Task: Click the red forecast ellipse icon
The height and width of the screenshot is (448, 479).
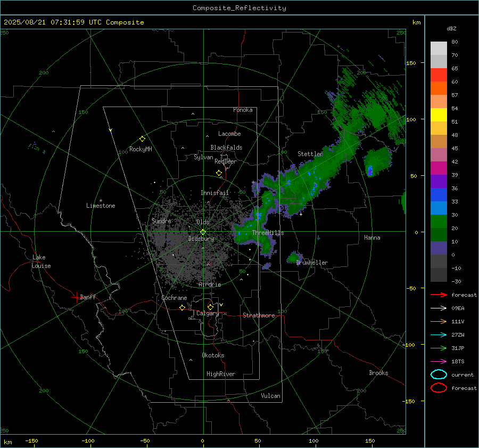Action: [x=439, y=388]
